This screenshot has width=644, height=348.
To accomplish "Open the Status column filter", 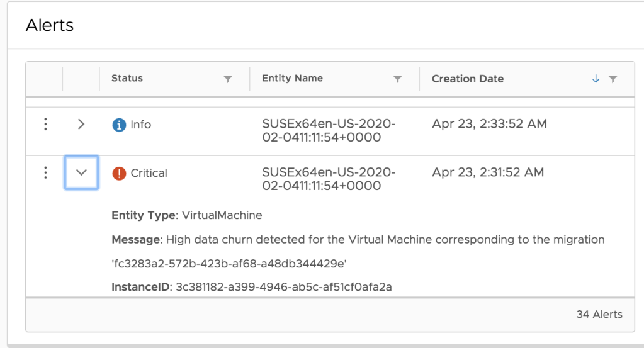I will [x=228, y=79].
